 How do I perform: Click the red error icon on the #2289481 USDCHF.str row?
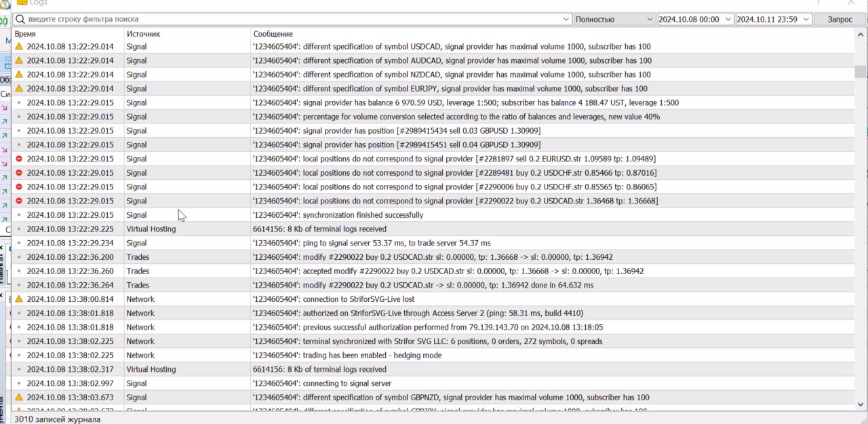point(19,173)
